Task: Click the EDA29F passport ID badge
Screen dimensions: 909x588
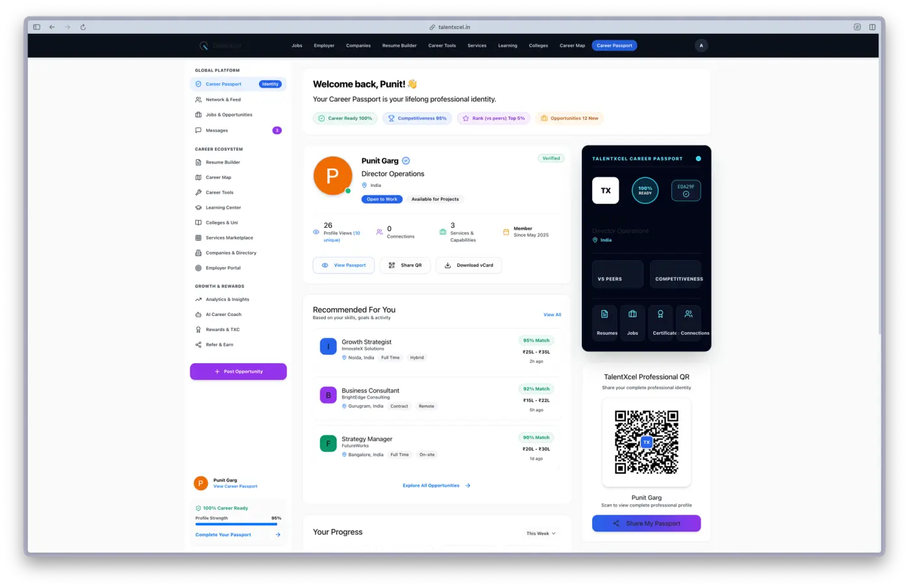Action: pyautogui.click(x=686, y=190)
